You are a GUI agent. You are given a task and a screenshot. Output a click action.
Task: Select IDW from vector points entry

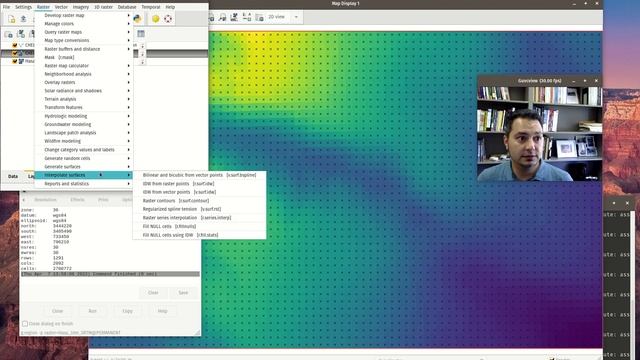(x=200, y=192)
